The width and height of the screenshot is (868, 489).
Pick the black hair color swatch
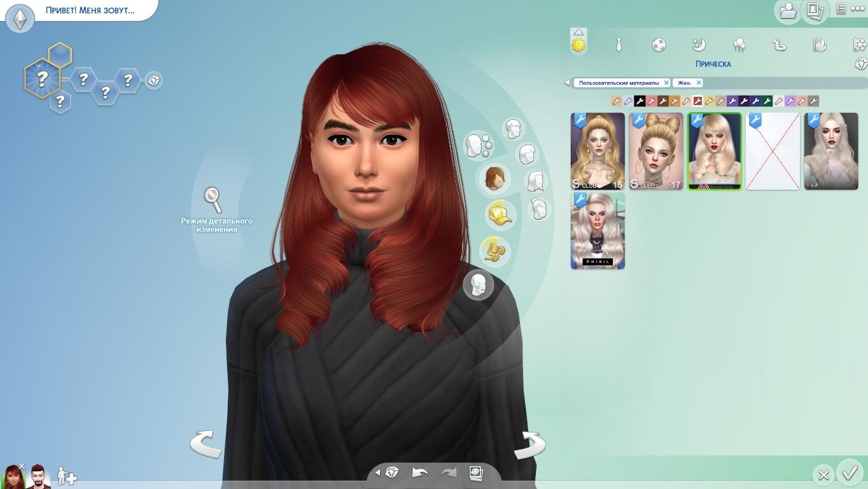tap(640, 101)
